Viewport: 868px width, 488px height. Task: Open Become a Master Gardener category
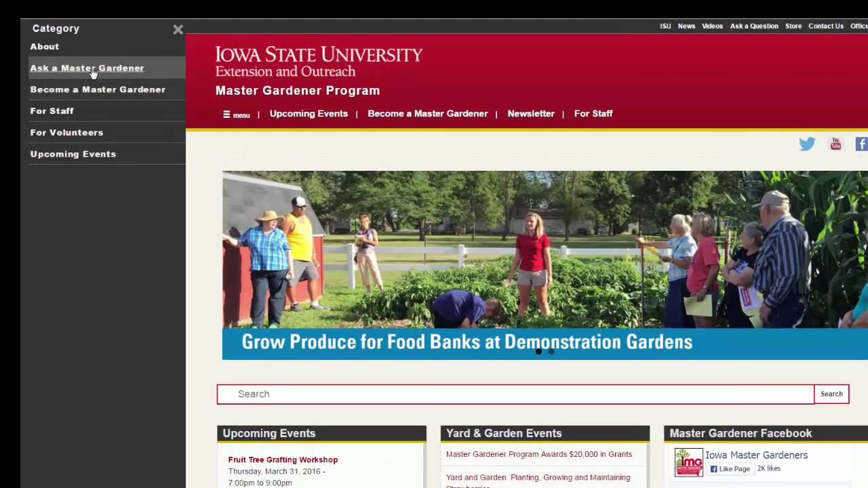pyautogui.click(x=98, y=89)
